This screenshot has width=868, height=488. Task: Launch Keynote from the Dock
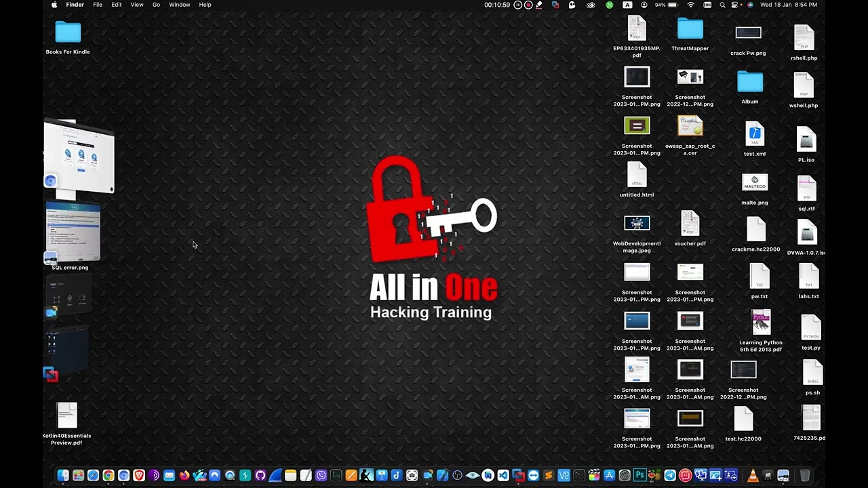point(382,476)
